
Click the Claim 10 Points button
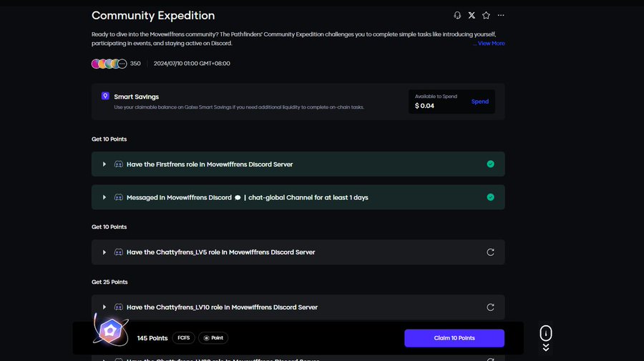tap(454, 338)
